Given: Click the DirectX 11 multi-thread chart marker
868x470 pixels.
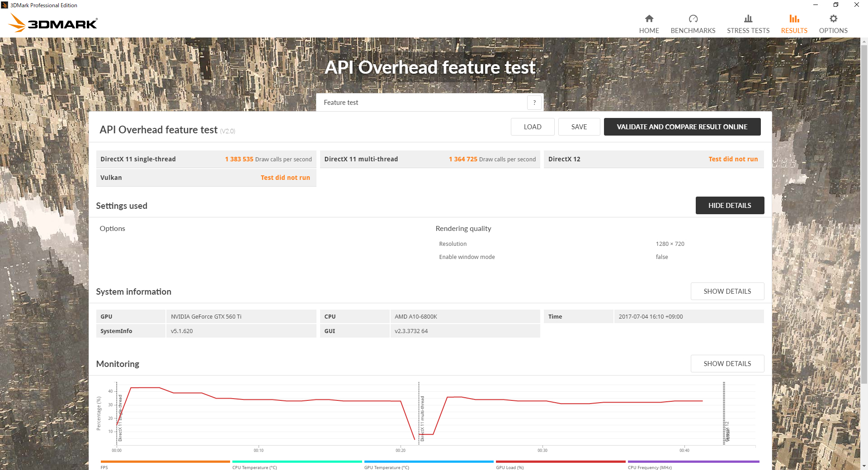Looking at the screenshot, I should tap(422, 418).
